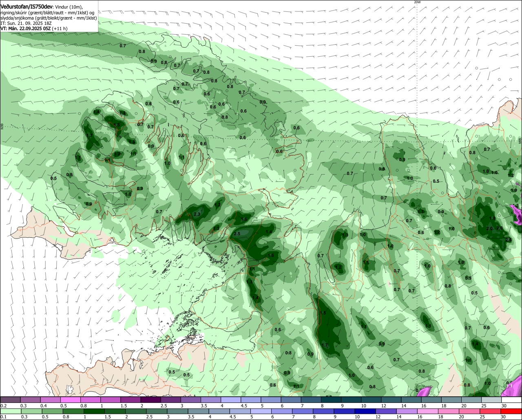The width and height of the screenshot is (522, 420).
Task: Click the '0.4' label in the snow legend
Action: pyautogui.click(x=44, y=406)
